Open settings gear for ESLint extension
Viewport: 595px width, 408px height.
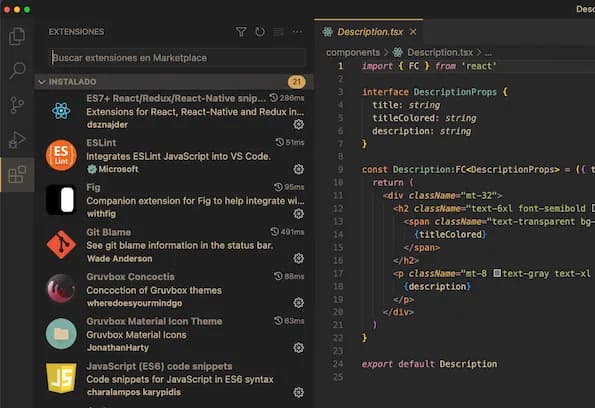click(x=299, y=169)
